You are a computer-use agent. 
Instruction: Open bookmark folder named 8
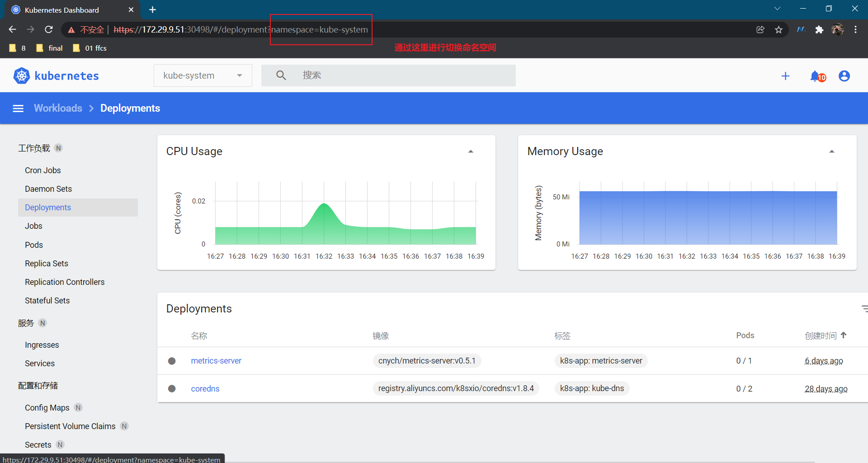17,48
